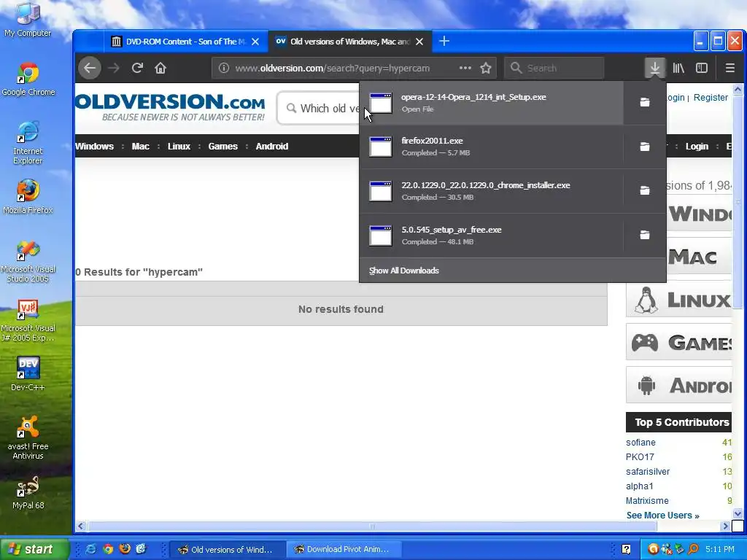Select My Computer desktop icon
The width and height of the screenshot is (747, 560).
[x=28, y=20]
